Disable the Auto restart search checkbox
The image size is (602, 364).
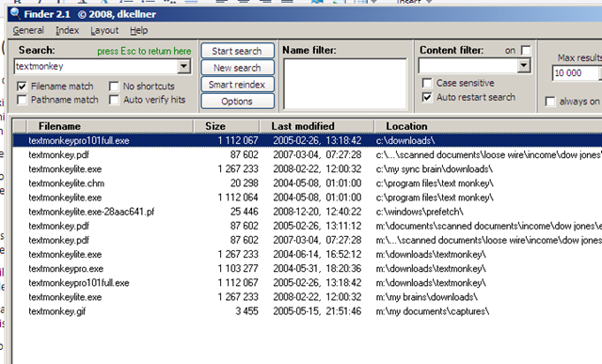click(426, 97)
